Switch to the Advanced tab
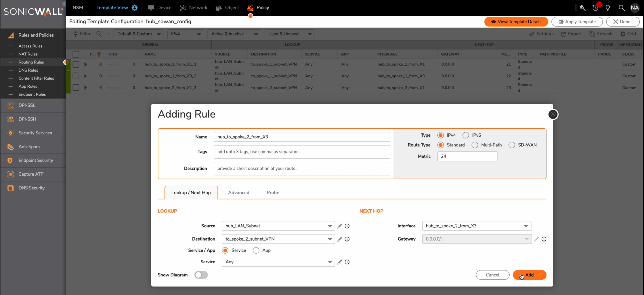The height and width of the screenshot is (295, 644). (x=239, y=193)
